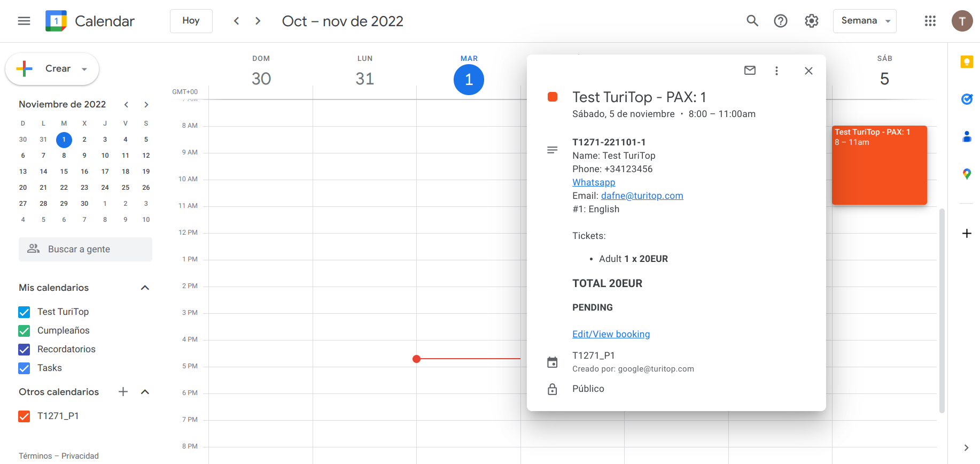Viewport: 980px width, 464px height.
Task: Collapse the Mis calendarios section
Action: click(145, 288)
